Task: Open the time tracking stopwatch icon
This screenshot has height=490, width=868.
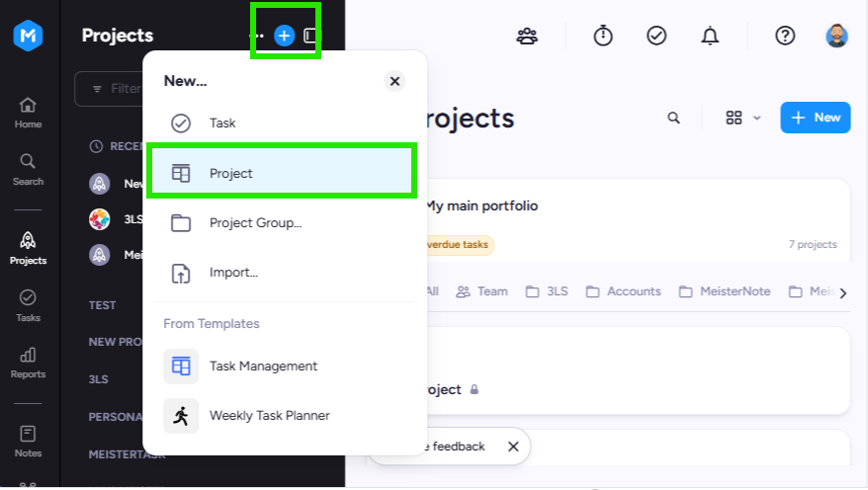Action: pos(603,36)
